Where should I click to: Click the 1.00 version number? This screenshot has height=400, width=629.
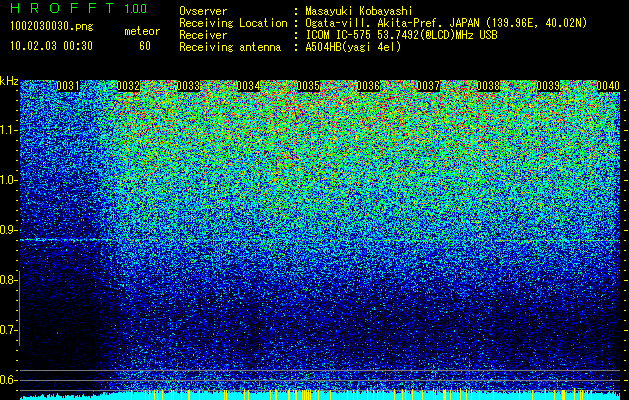[136, 8]
